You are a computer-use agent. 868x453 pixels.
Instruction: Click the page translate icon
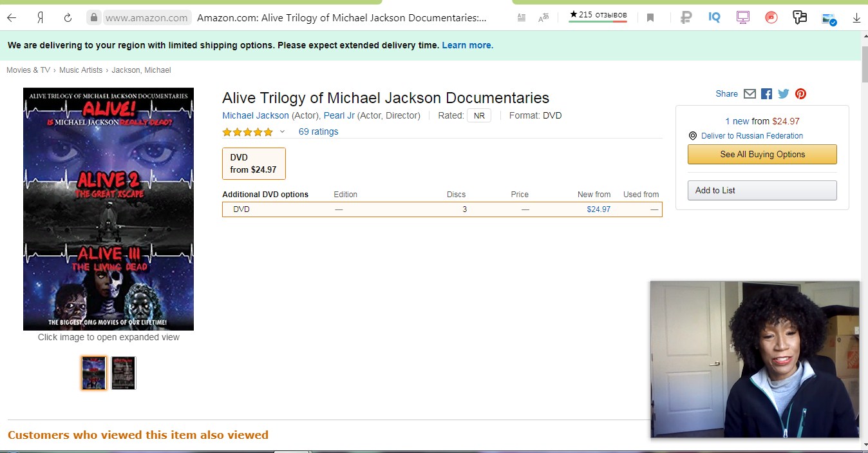pos(544,18)
